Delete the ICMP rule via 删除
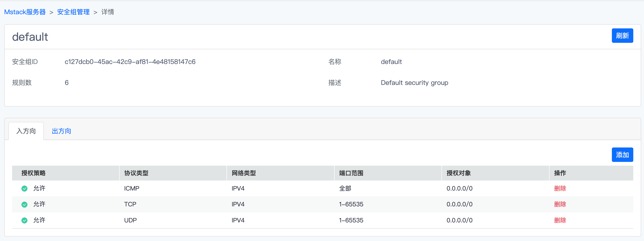The height and width of the screenshot is (241, 644). (x=560, y=189)
